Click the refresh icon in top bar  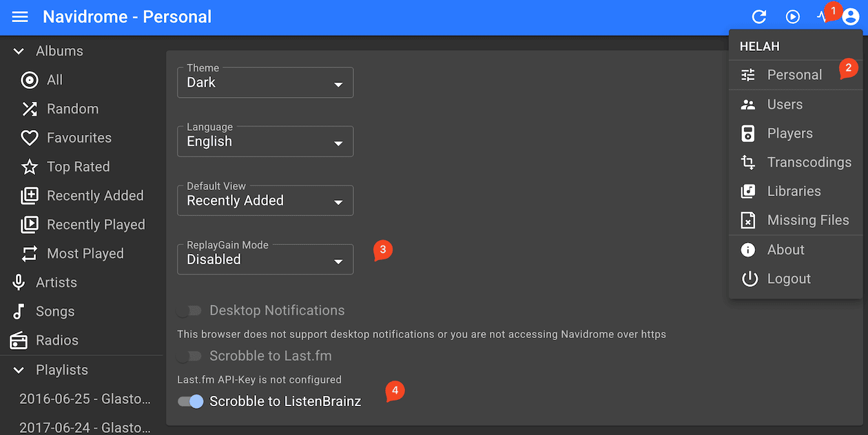(x=759, y=17)
